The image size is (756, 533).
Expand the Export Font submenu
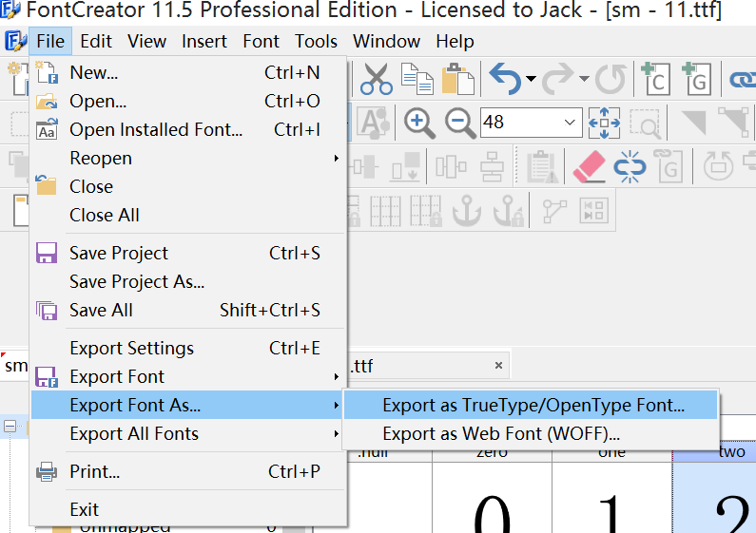point(188,376)
